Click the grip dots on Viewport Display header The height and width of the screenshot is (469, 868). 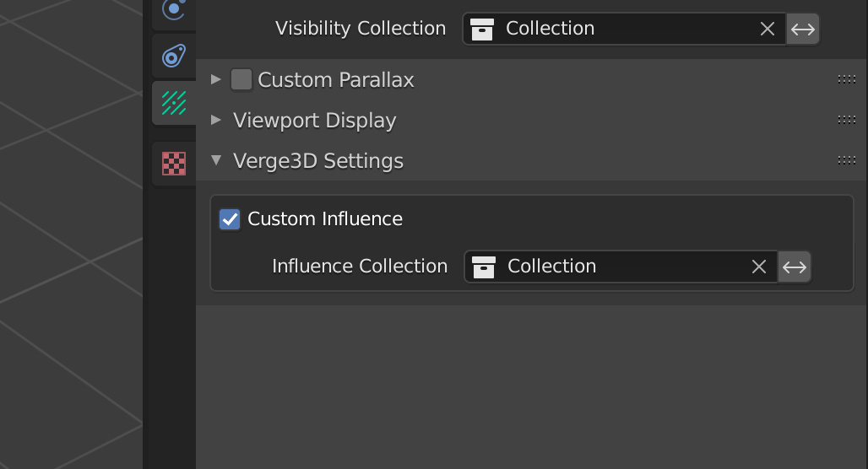(847, 120)
